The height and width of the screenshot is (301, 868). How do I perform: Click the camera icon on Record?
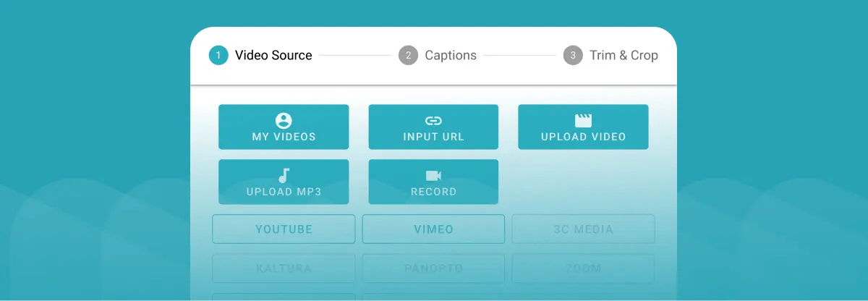(433, 176)
